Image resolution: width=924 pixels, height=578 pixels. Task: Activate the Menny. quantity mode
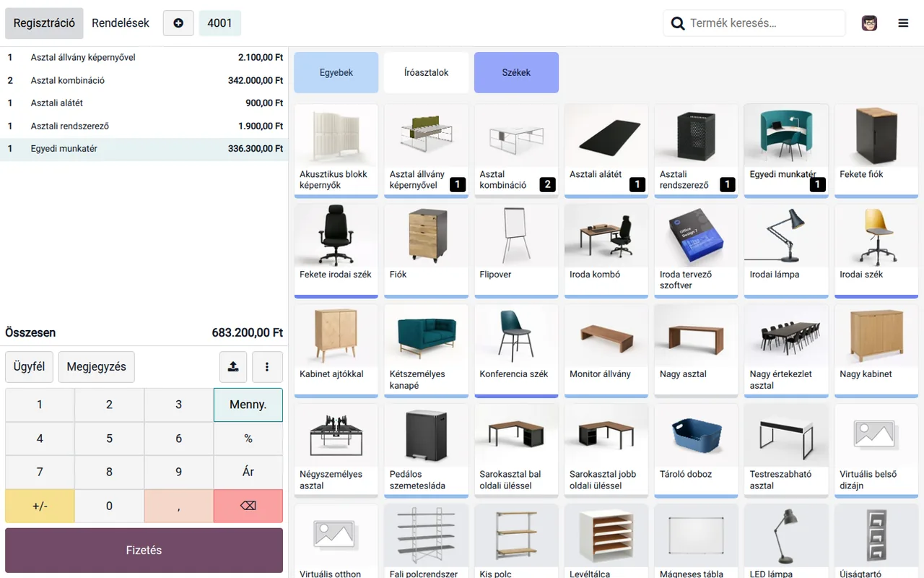tap(248, 405)
